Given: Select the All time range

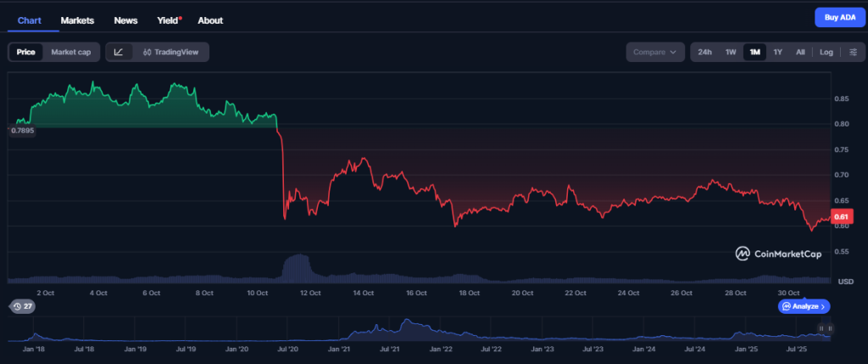Looking at the screenshot, I should (800, 52).
